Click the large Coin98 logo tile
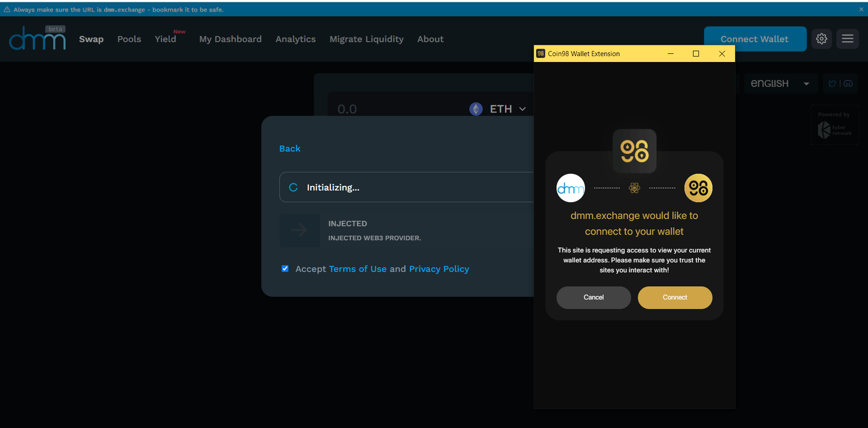 tap(635, 151)
